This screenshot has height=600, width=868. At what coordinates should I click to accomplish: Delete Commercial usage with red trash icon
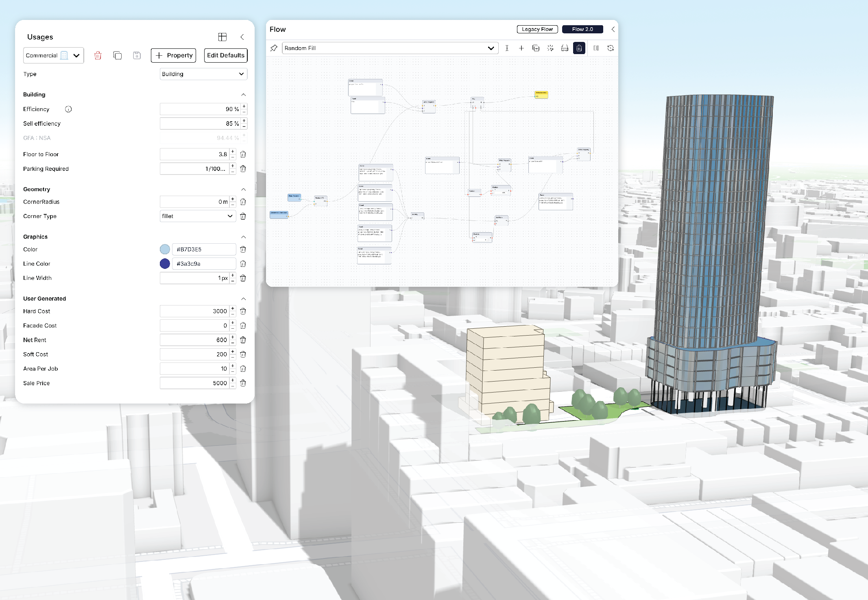click(98, 55)
